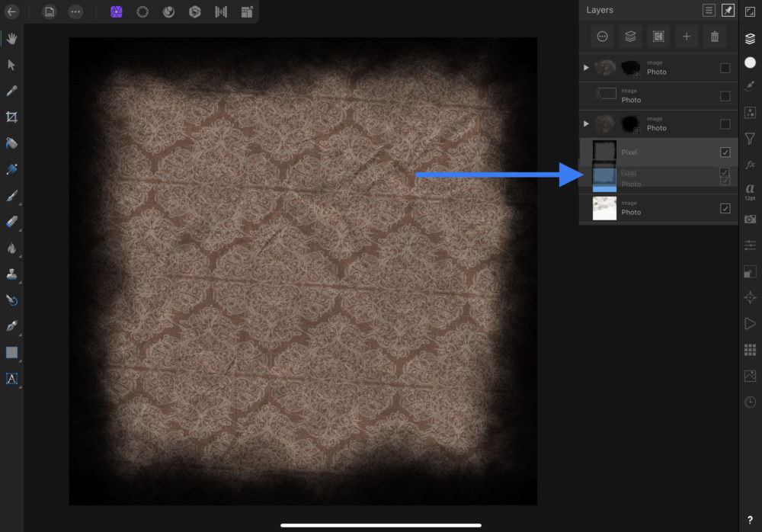Select the Flood Fill bucket tool
762x532 pixels.
11,143
